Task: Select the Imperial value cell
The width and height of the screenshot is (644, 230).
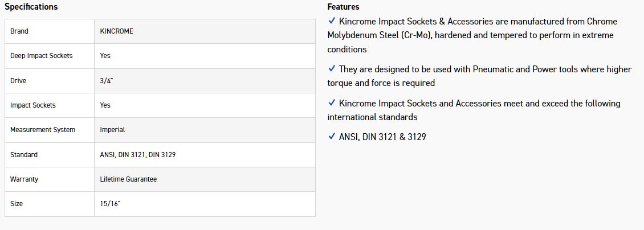Action: (112, 130)
